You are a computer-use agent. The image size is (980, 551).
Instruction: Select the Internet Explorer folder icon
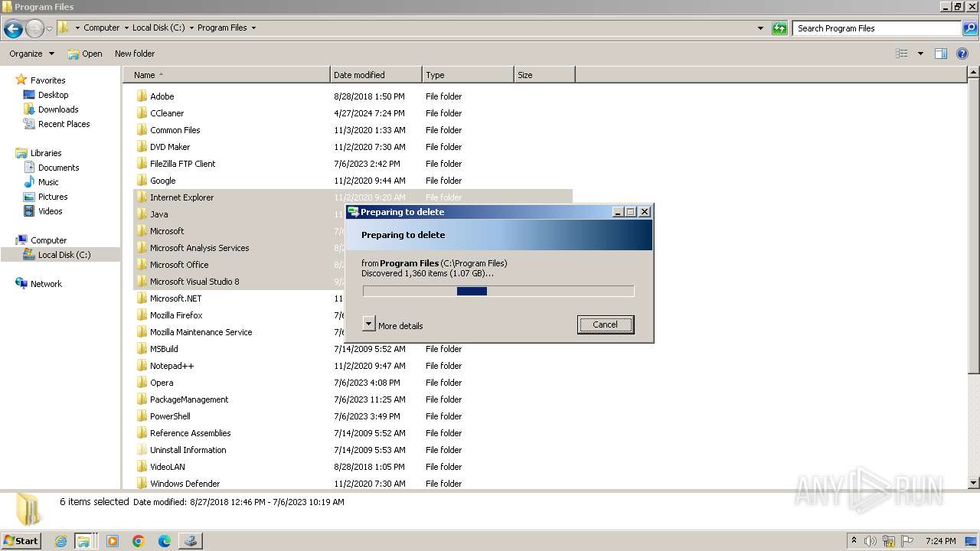tap(142, 197)
